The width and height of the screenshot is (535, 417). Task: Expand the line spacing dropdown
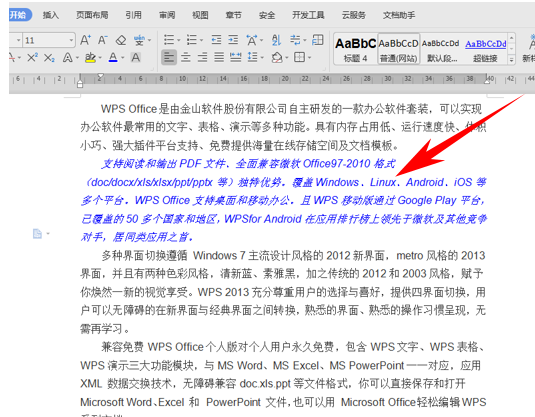262,57
